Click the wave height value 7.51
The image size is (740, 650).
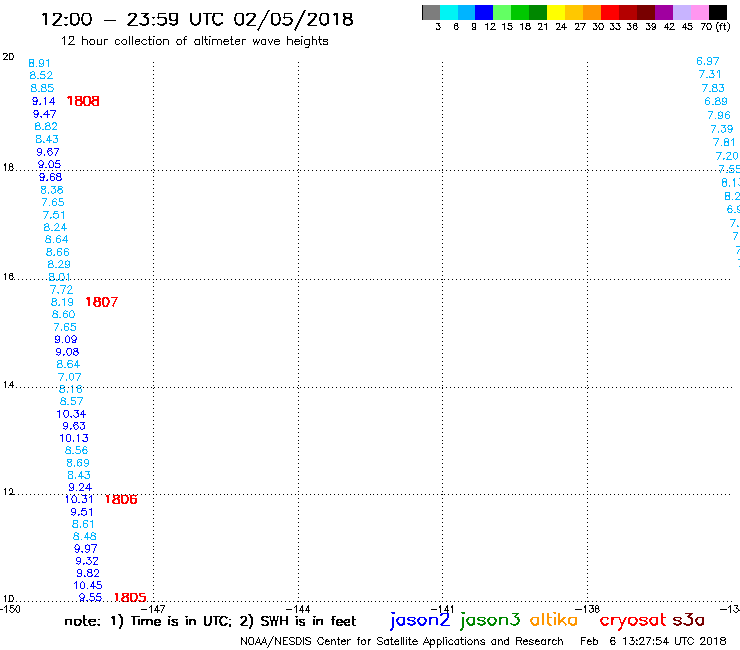54,215
